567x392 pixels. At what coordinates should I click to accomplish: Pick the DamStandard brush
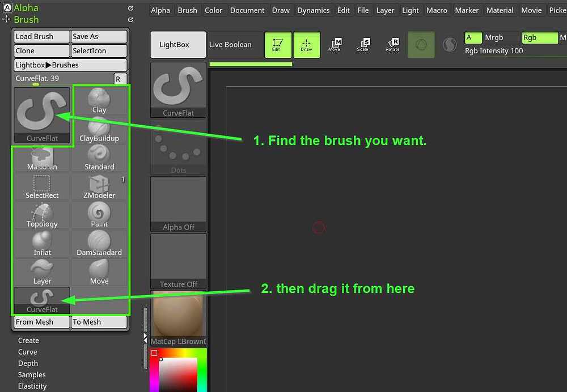click(99, 244)
